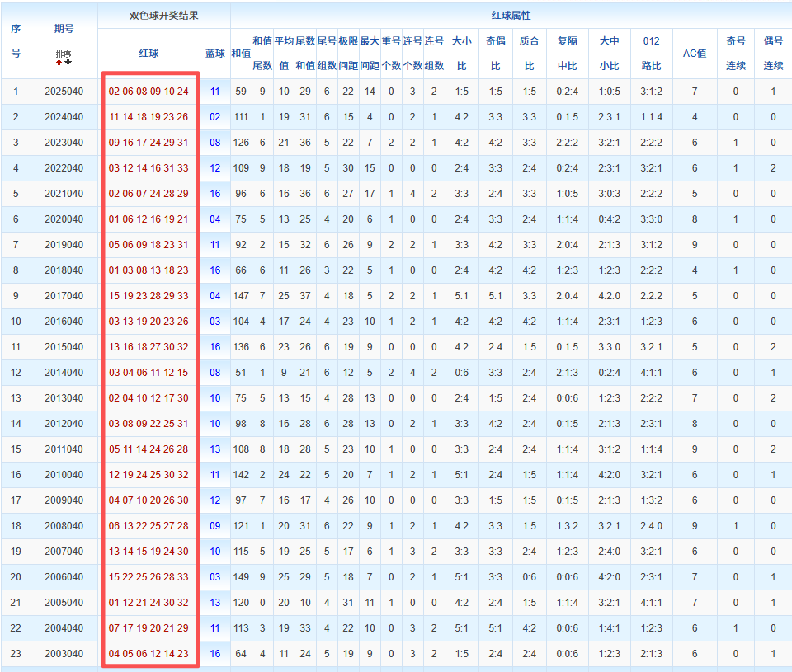Click issue number 2013040
The width and height of the screenshot is (792, 672).
[64, 398]
